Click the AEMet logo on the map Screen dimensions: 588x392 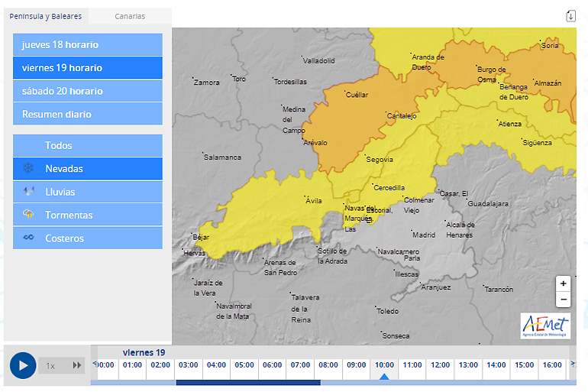click(x=546, y=326)
